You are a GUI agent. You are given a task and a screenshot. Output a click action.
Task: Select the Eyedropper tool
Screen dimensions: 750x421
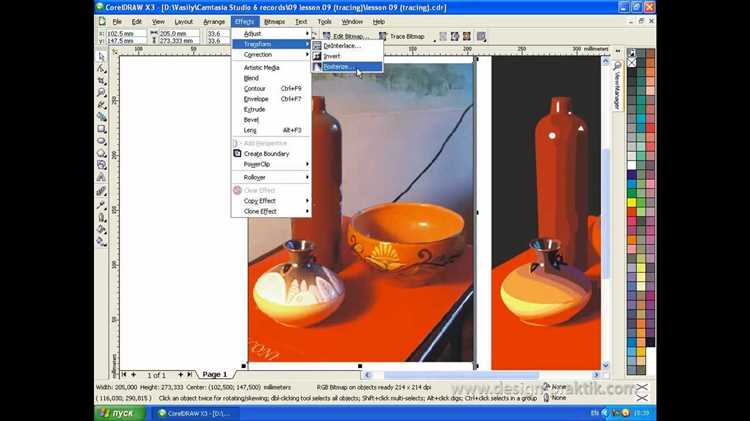pyautogui.click(x=101, y=205)
